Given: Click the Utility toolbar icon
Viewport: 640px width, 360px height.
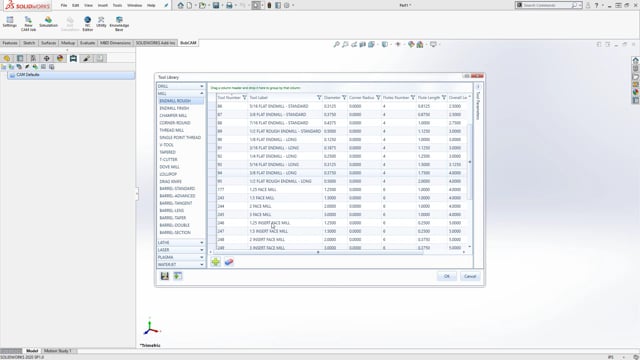Looking at the screenshot, I should click(101, 22).
